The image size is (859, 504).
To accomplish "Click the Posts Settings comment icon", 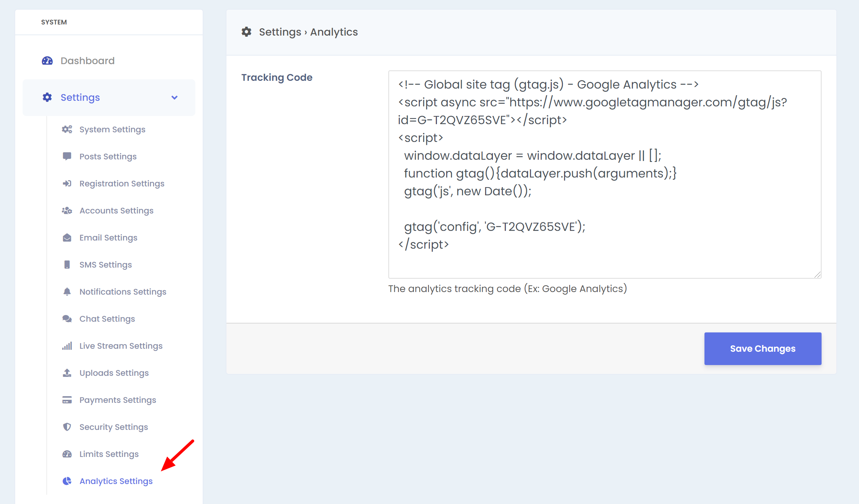I will 67,156.
